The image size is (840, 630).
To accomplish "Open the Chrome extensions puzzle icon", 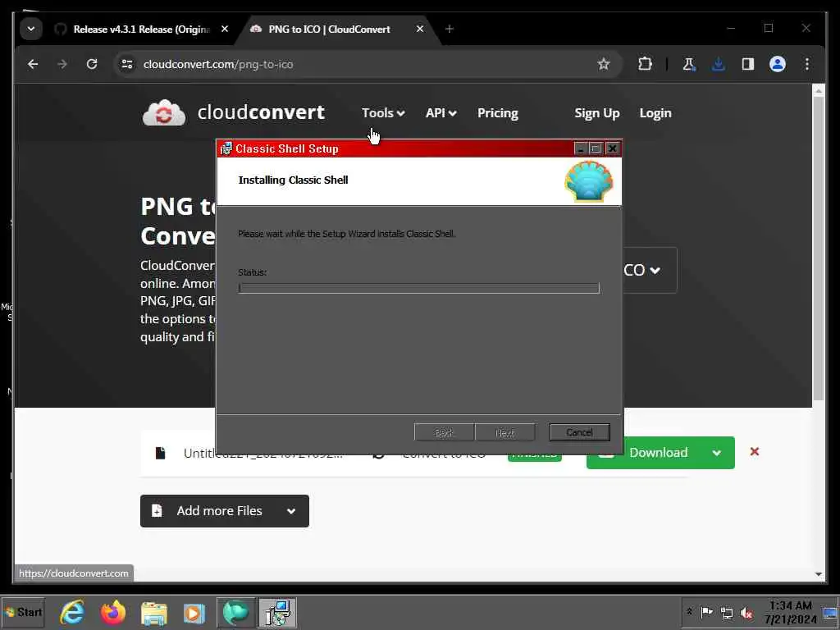I will [x=645, y=64].
